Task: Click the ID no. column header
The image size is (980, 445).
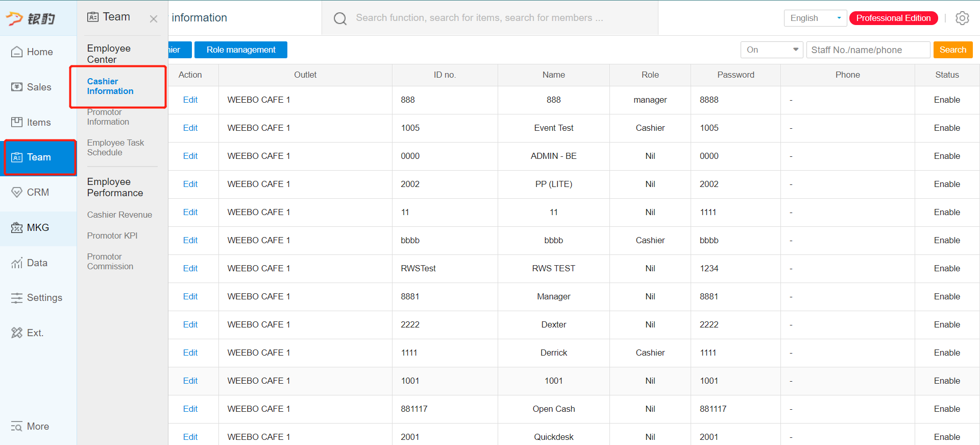Action: [x=445, y=75]
